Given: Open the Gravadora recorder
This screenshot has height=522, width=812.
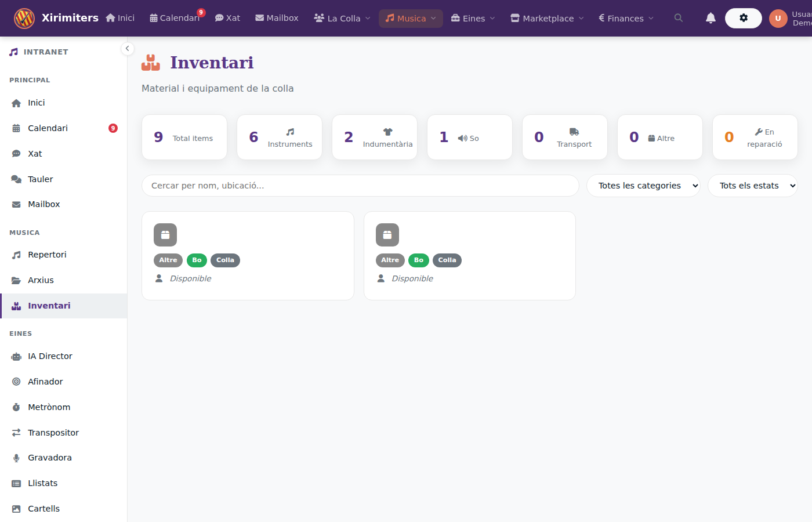Looking at the screenshot, I should click(x=50, y=458).
